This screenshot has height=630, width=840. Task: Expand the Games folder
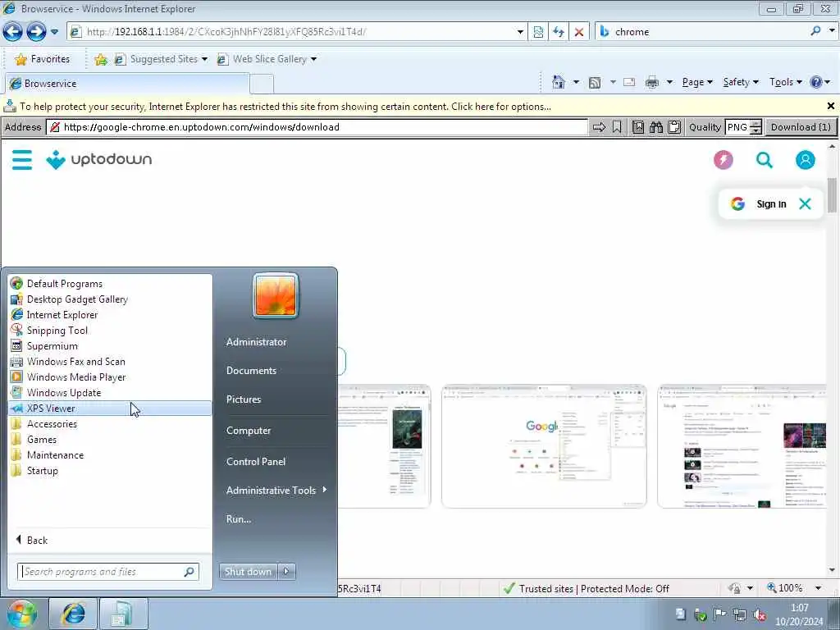point(110,440)
